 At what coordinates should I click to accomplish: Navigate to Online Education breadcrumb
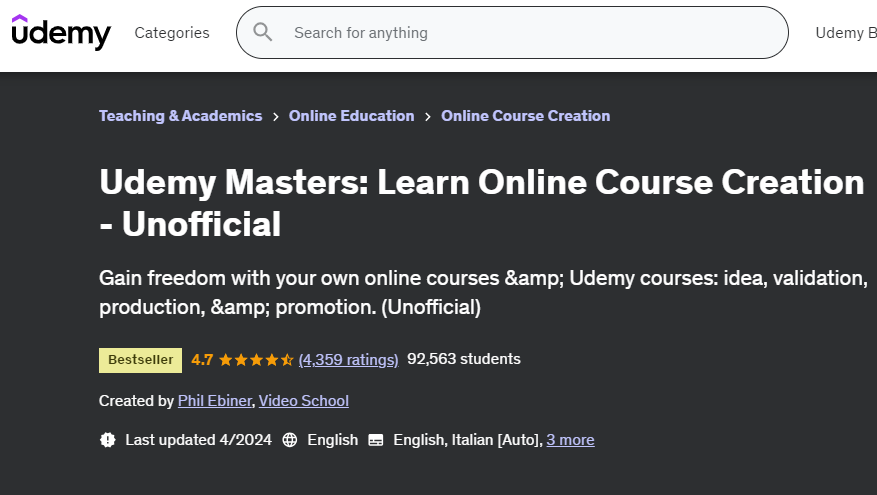click(351, 116)
